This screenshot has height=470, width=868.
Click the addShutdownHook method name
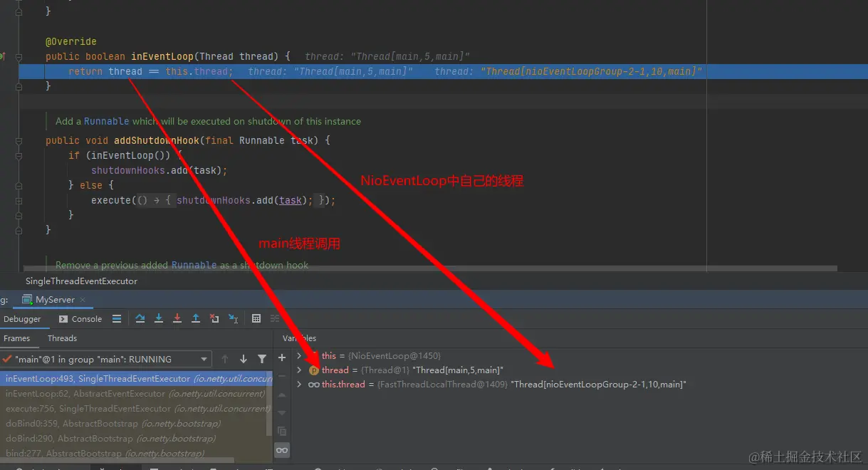point(157,140)
